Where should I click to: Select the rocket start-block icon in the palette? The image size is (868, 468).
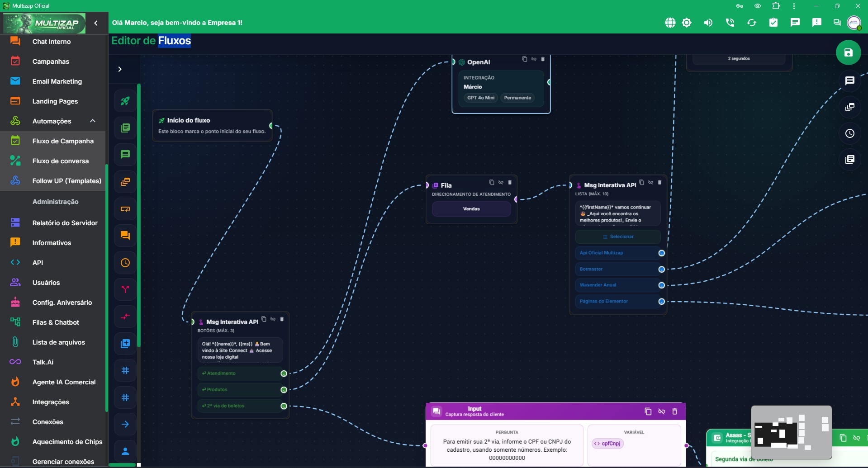[x=125, y=101]
